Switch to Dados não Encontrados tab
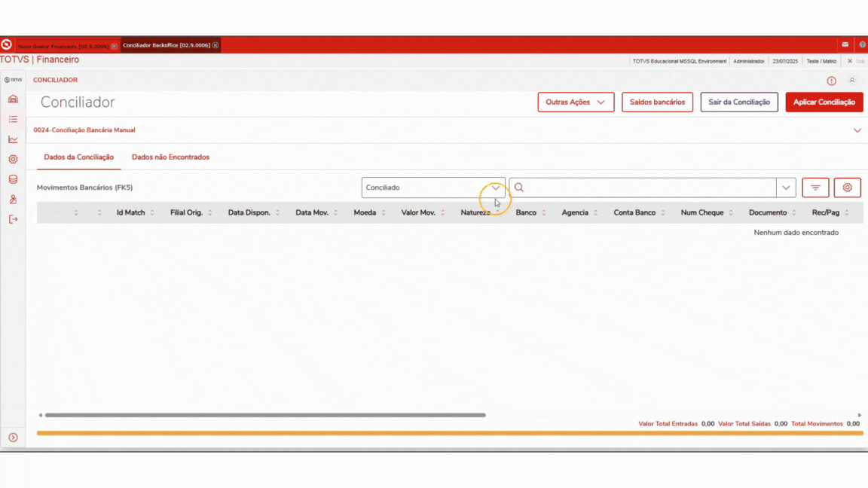This screenshot has height=488, width=868. [x=170, y=157]
